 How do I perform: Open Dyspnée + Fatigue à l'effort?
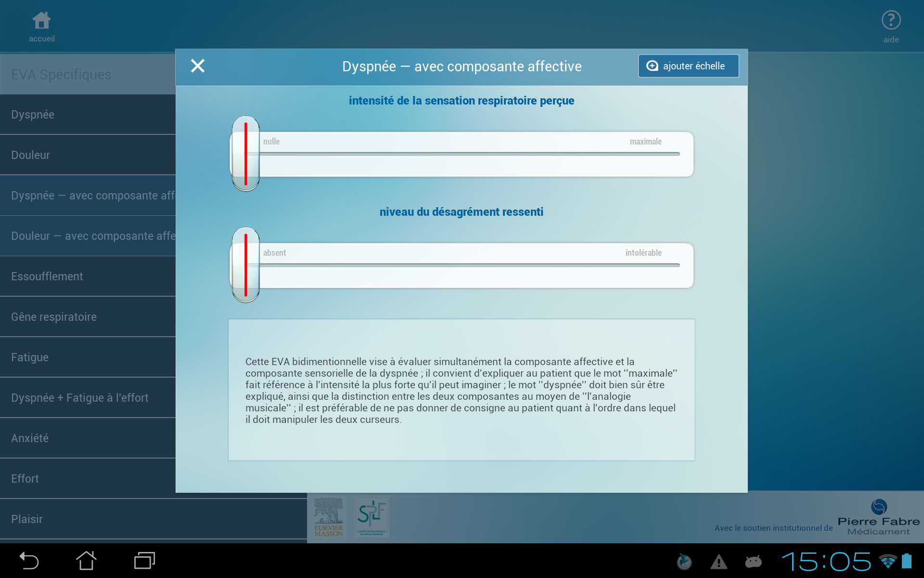coord(88,398)
